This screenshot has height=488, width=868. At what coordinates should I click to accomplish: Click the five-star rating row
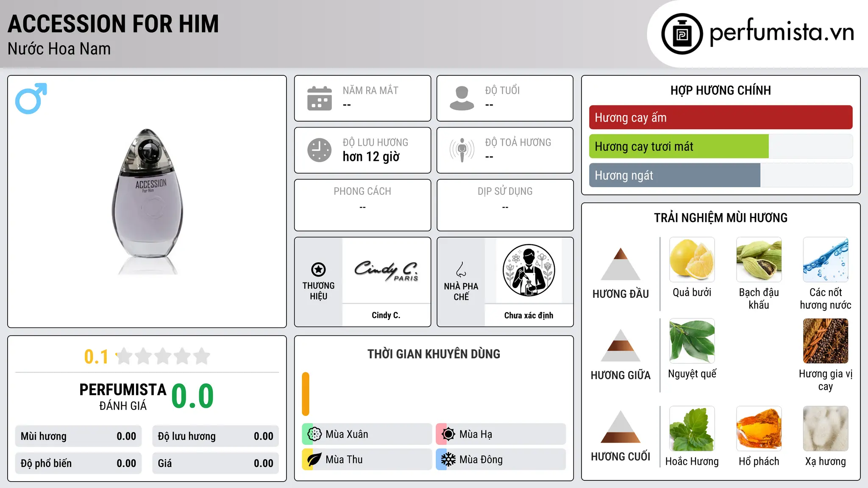[163, 356]
